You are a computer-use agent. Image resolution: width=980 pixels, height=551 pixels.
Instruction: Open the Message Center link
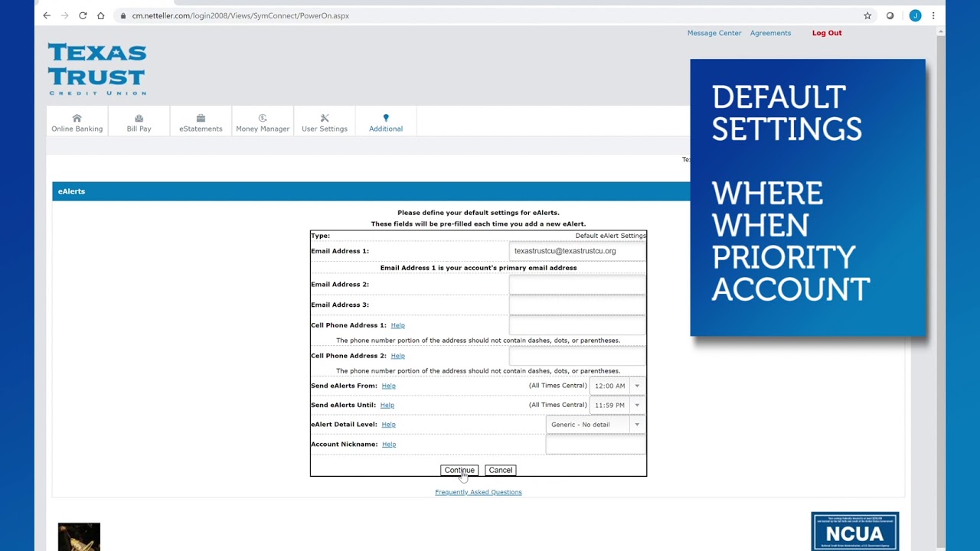714,33
